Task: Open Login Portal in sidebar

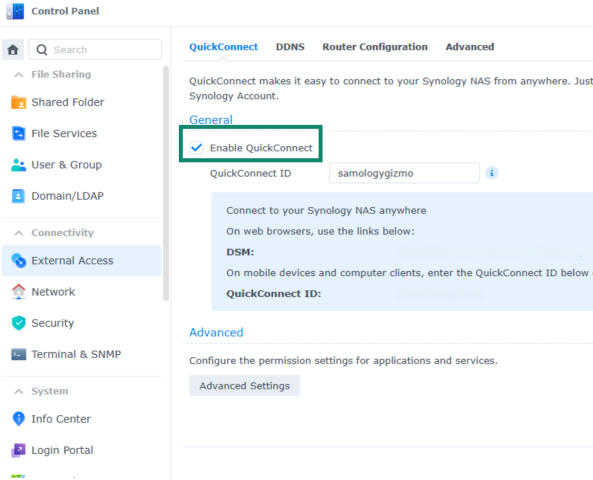Action: (82, 450)
